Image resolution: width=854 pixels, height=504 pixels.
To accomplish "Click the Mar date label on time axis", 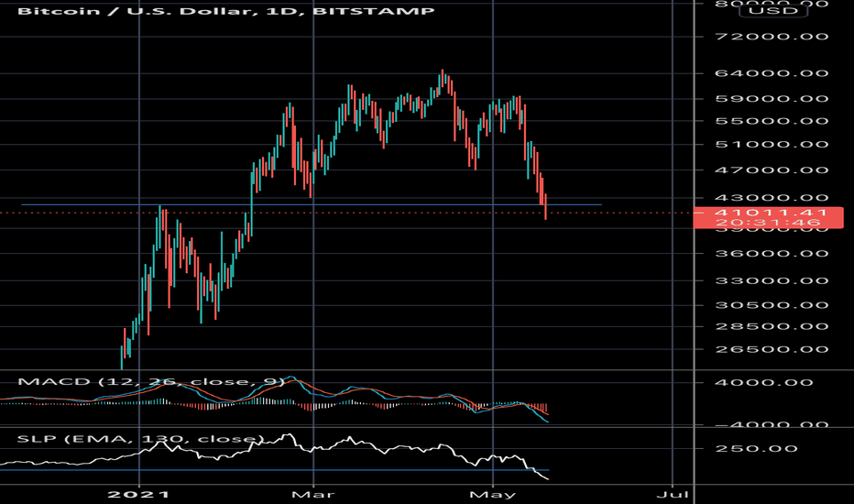I will (x=313, y=495).
